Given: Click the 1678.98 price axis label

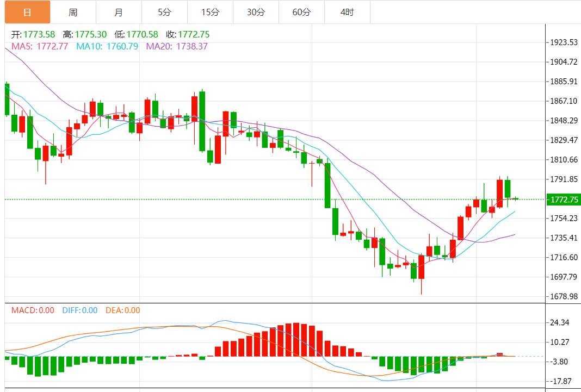Looking at the screenshot, I should 564,296.
